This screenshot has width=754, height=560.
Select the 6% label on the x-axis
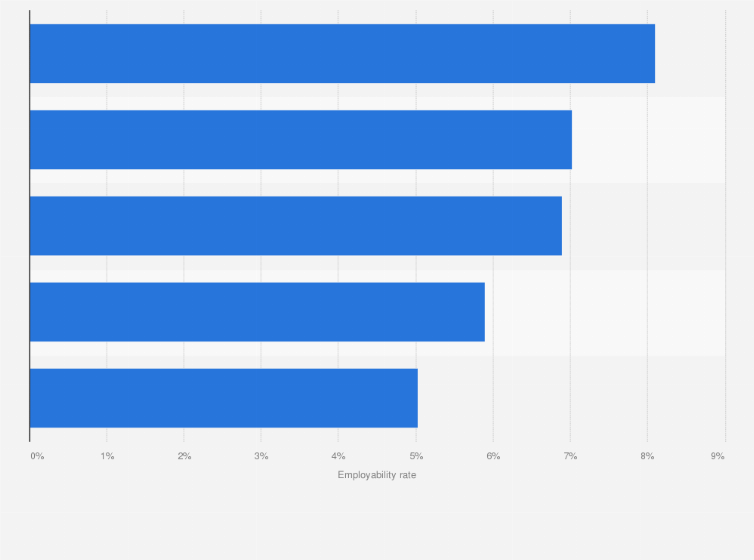[493, 456]
